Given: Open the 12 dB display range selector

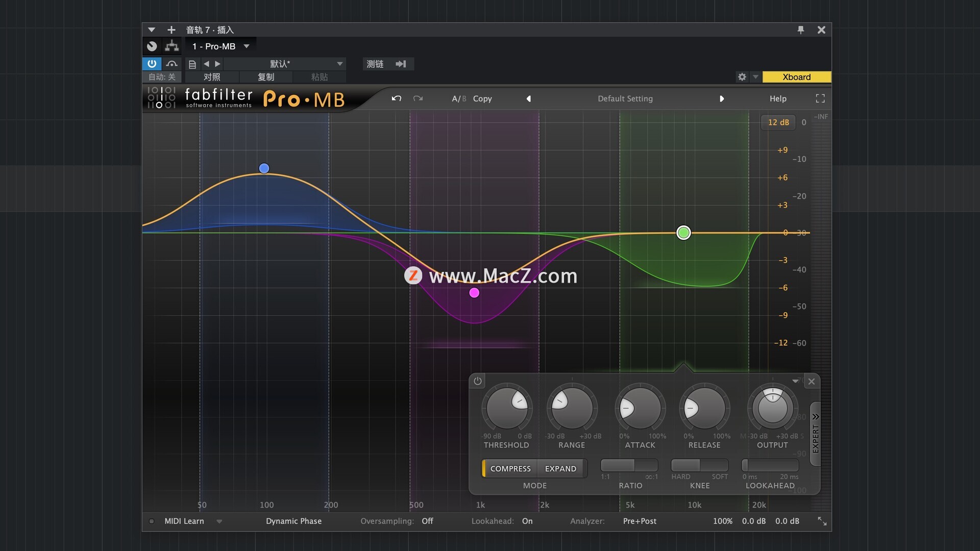Looking at the screenshot, I should [778, 122].
